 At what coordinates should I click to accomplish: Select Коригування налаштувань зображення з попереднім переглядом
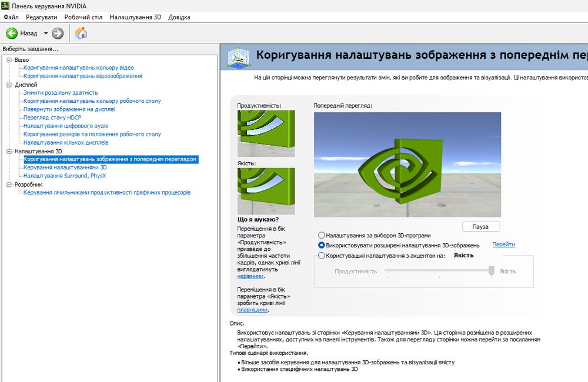pyautogui.click(x=111, y=159)
